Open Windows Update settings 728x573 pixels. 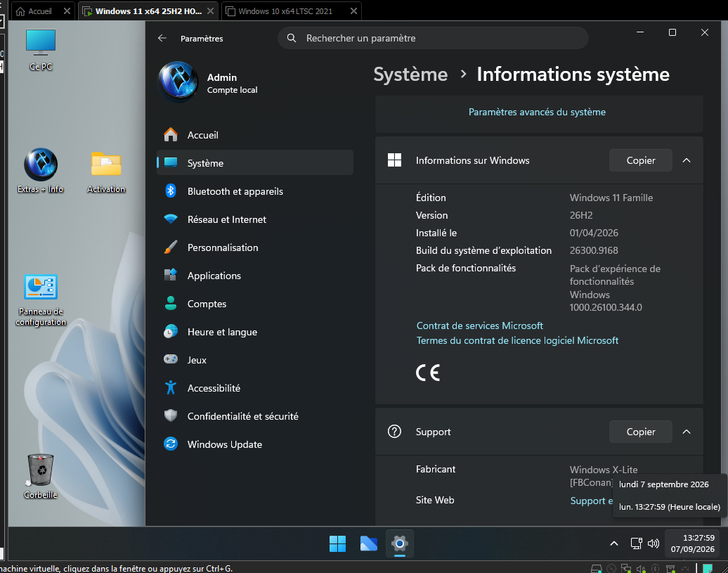(255, 444)
